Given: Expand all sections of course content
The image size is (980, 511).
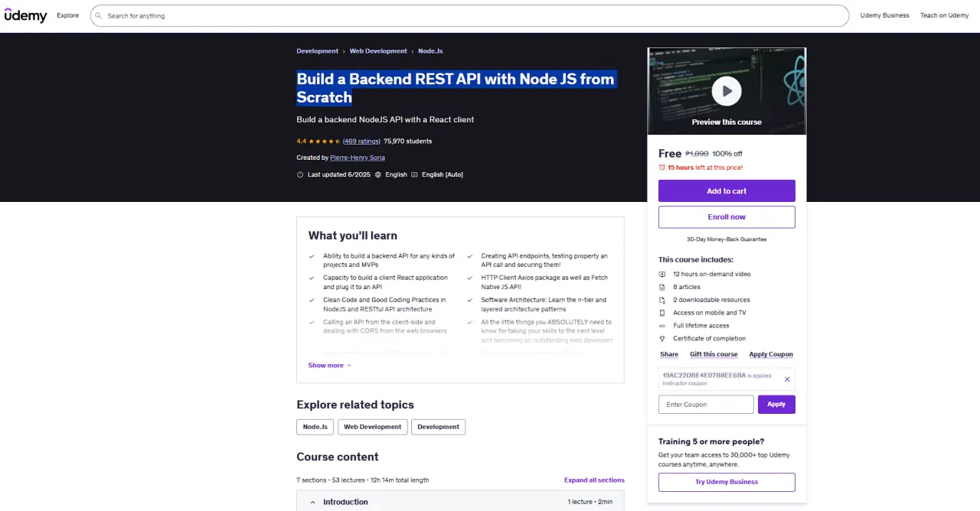Looking at the screenshot, I should 594,480.
